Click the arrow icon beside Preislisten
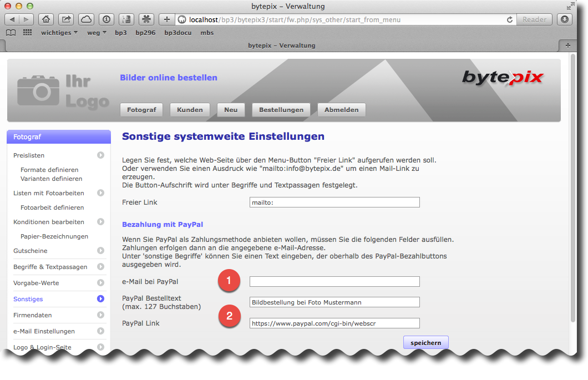This screenshot has height=380, width=588. tap(100, 155)
